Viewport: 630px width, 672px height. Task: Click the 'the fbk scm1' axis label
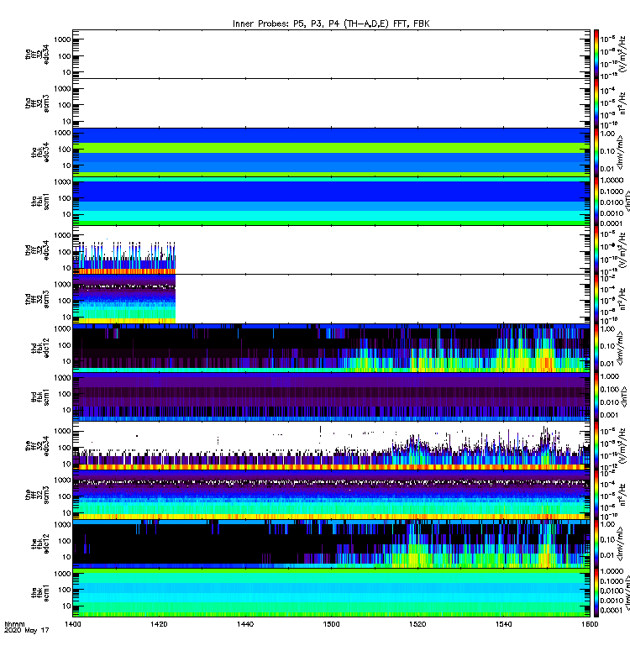click(x=39, y=593)
